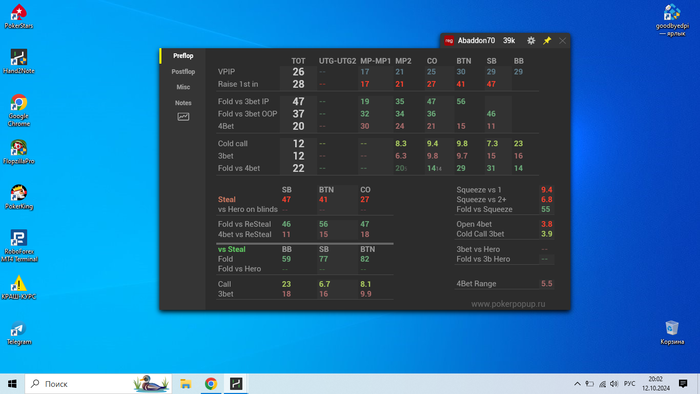Open the network tray icon
700x394 pixels.
[602, 384]
